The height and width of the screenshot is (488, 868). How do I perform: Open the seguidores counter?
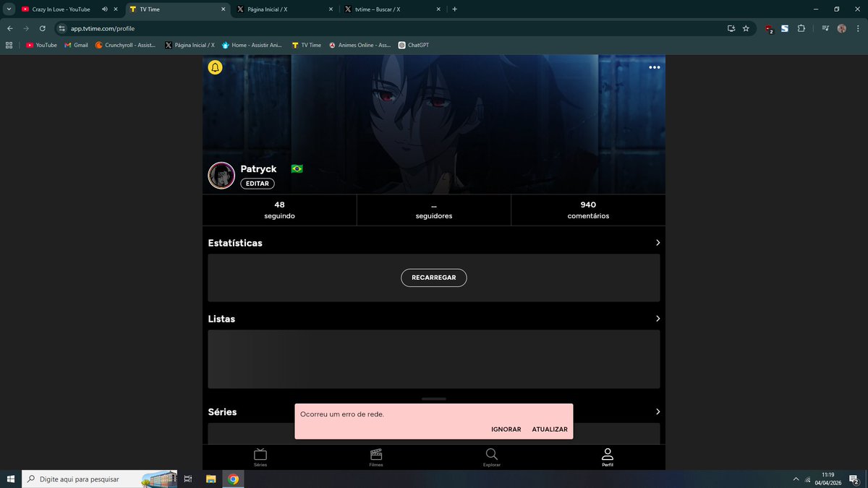tap(434, 210)
